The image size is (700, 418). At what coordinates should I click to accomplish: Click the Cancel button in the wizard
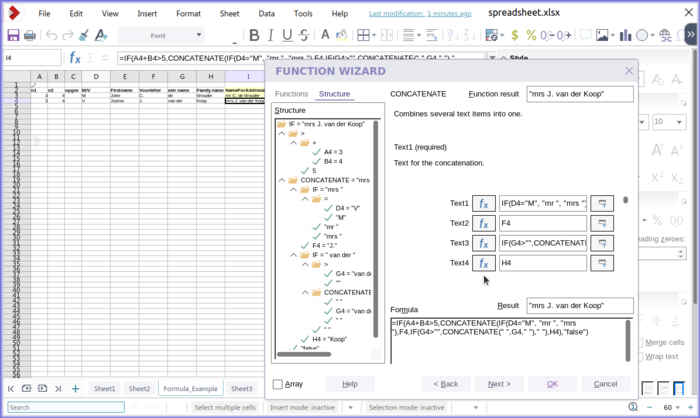(605, 384)
